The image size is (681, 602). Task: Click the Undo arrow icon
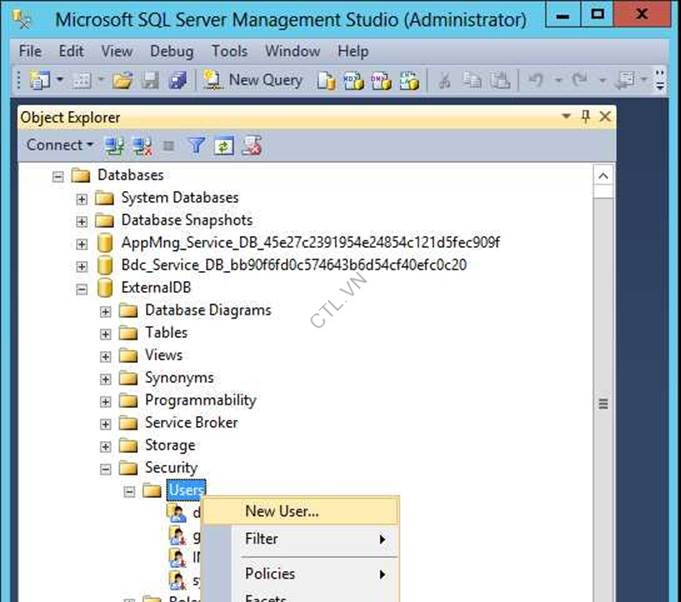(x=536, y=80)
